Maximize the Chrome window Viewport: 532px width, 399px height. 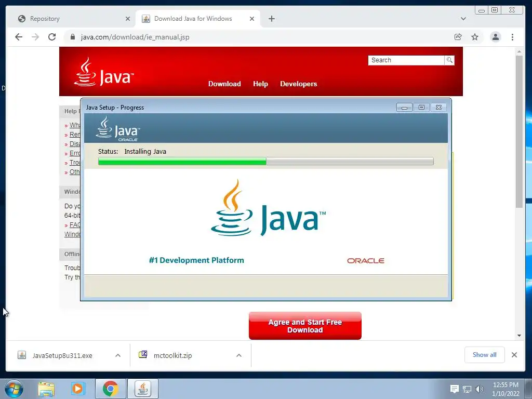coord(495,10)
